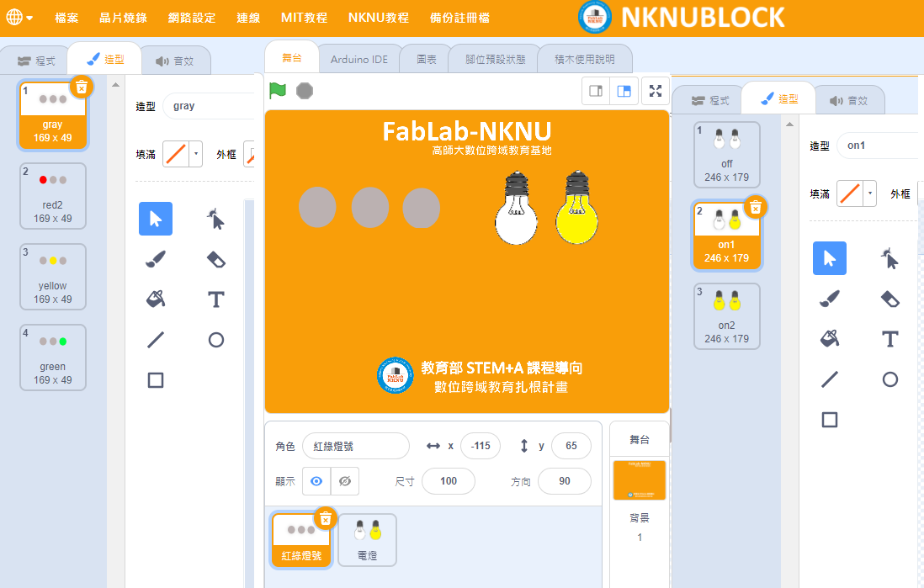
Task: Select the rectangle tool in right editor
Action: click(830, 420)
